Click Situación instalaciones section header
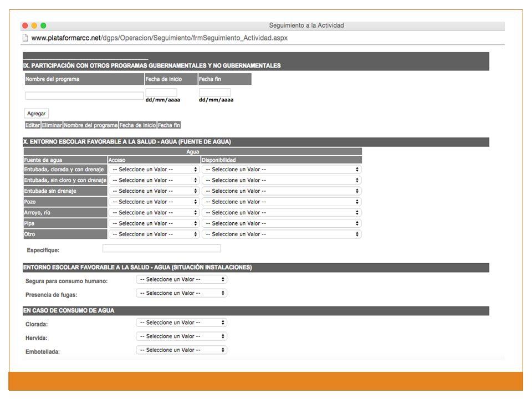Viewport: 532px width, 399px height. (x=256, y=267)
